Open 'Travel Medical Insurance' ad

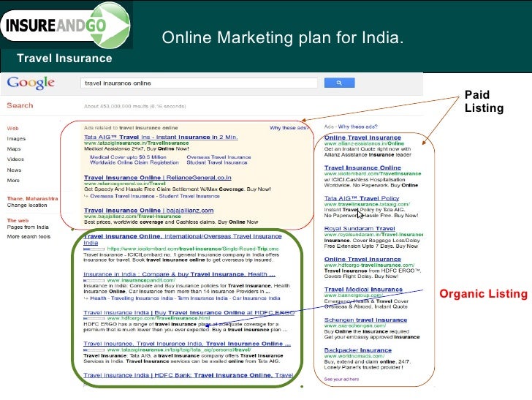point(363,290)
